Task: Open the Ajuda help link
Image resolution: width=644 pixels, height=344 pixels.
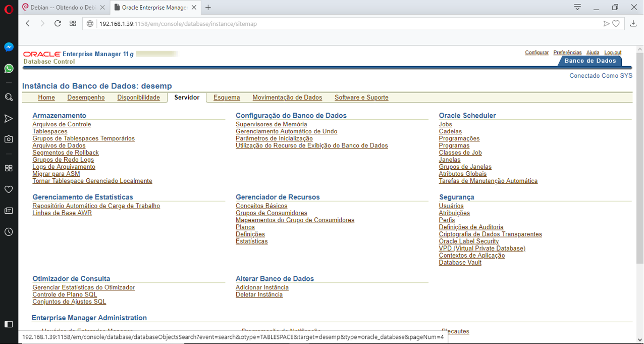Action: [x=593, y=53]
